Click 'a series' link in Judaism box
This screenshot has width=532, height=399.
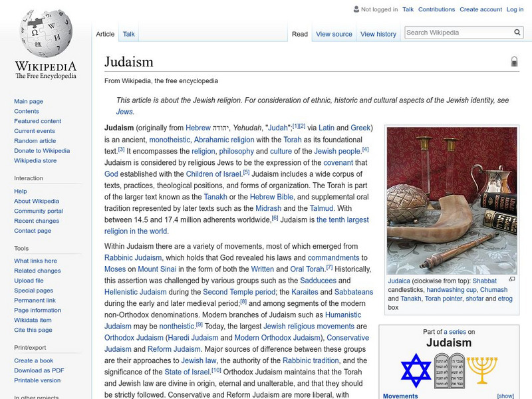pos(455,332)
